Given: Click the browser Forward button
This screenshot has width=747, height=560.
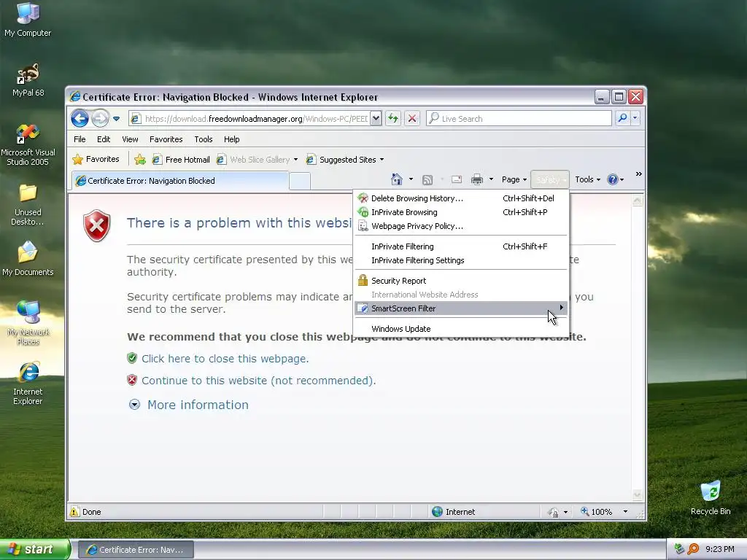Looking at the screenshot, I should click(x=100, y=119).
